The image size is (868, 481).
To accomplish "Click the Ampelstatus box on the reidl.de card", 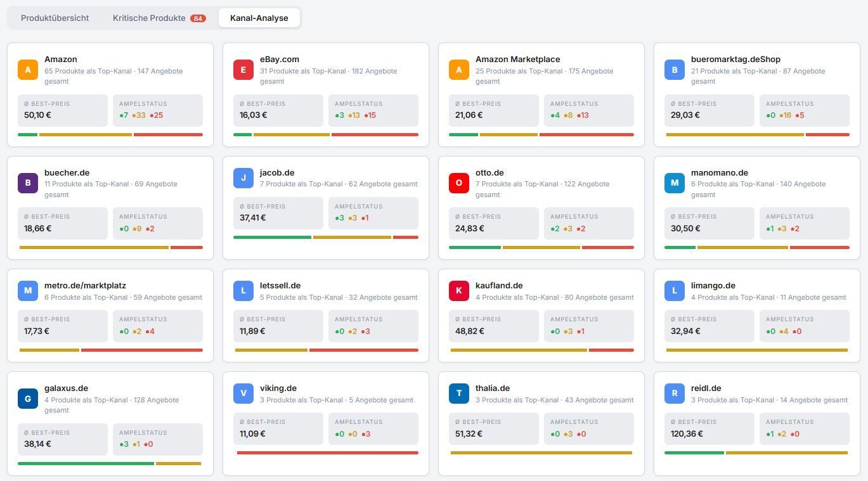I will pyautogui.click(x=804, y=428).
